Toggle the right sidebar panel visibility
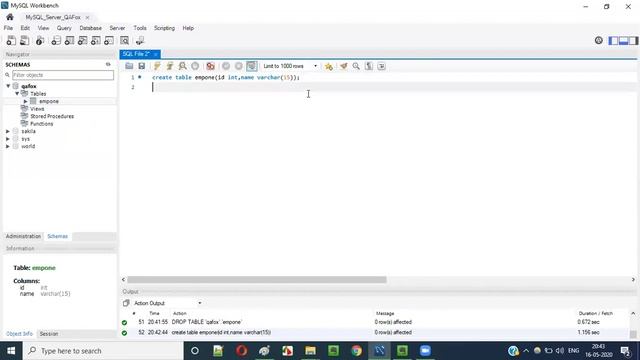Screen dimensions: 640x360 tap(633, 40)
